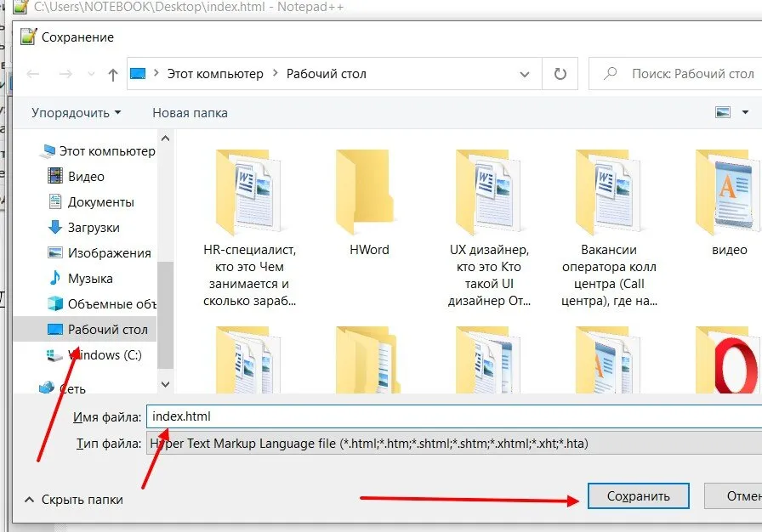The height and width of the screenshot is (532, 762).
Task: Select the Opera folder thumbnail
Action: point(729,359)
